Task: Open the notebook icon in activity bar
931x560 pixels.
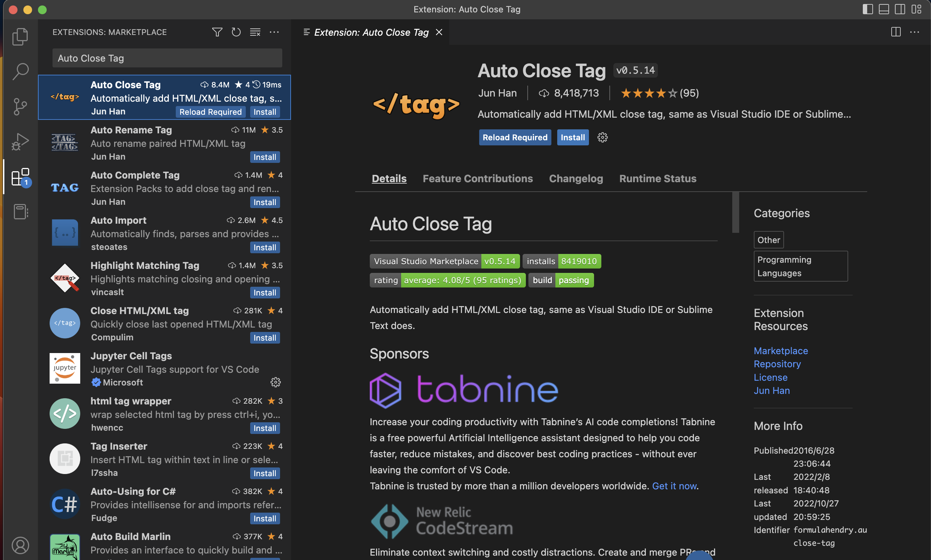Action: pos(20,212)
